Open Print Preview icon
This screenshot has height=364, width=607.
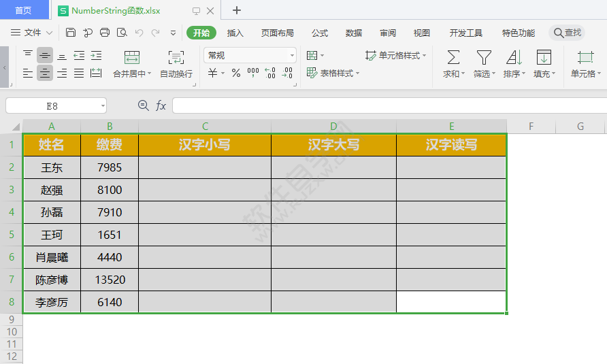(x=122, y=33)
